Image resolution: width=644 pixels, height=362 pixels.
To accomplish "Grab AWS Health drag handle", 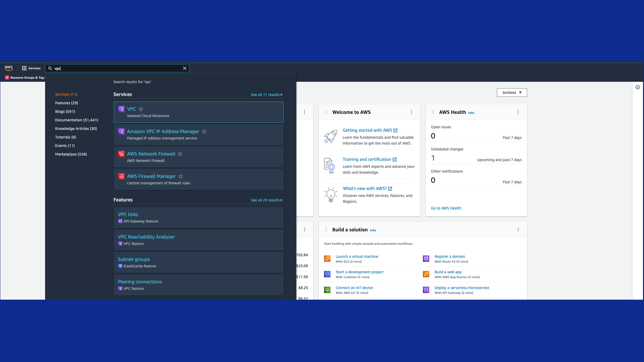I will coord(433,112).
